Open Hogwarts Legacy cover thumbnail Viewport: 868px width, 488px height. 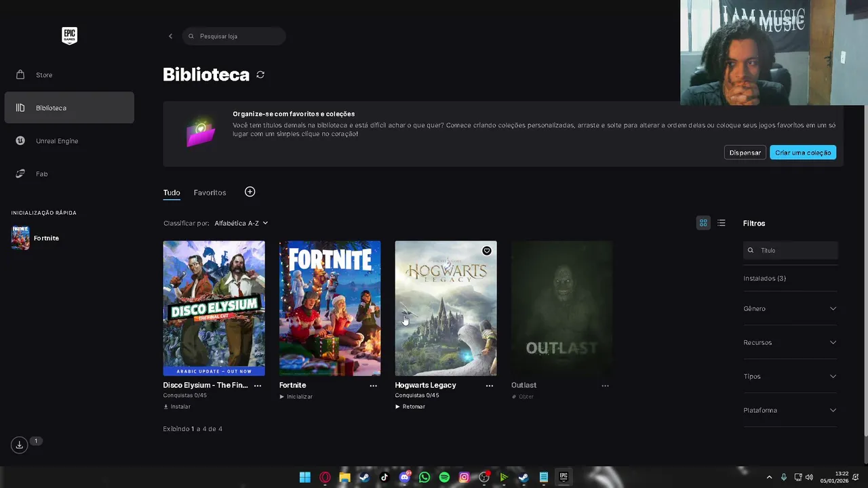pos(446,308)
